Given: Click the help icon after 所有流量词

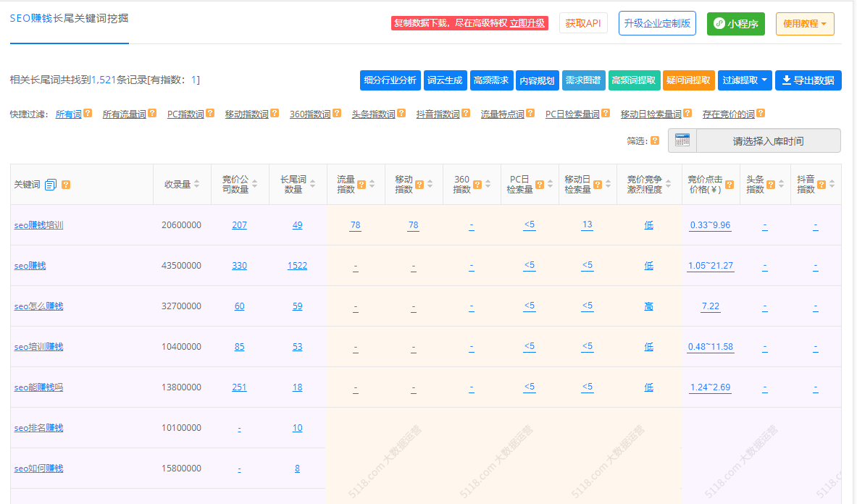Looking at the screenshot, I should [x=152, y=114].
